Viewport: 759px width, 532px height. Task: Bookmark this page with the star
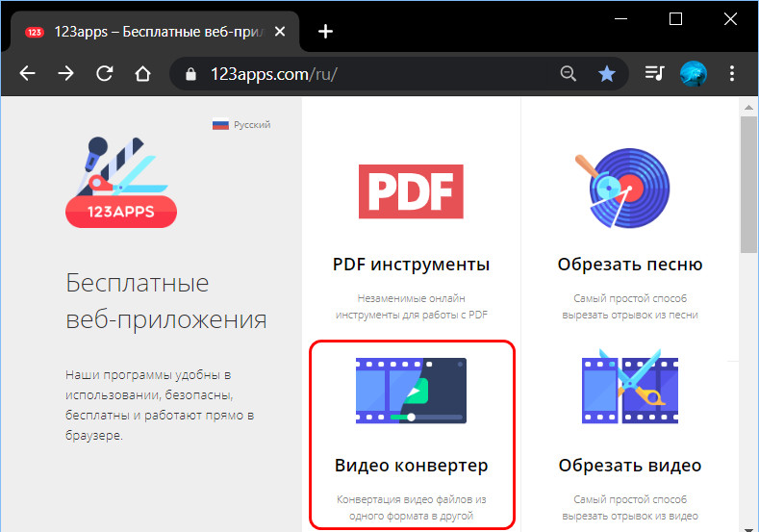[x=606, y=73]
